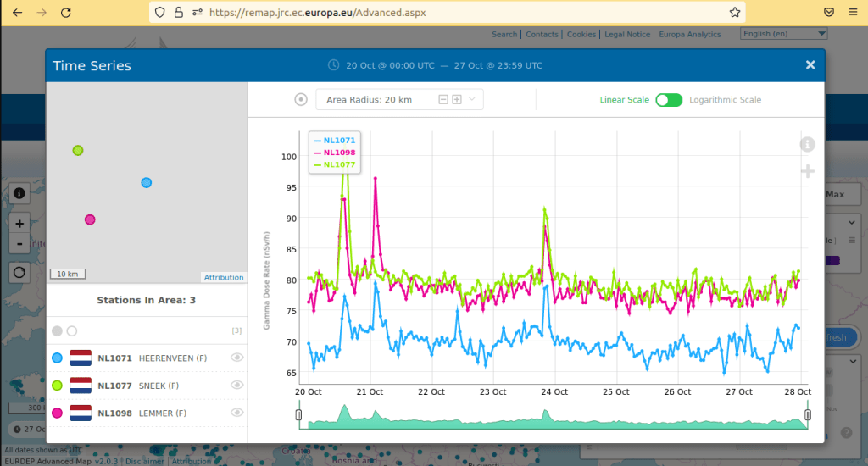This screenshot has width=868, height=466.
Task: Hide the NL1071 Heerenveen station series
Action: click(x=237, y=358)
